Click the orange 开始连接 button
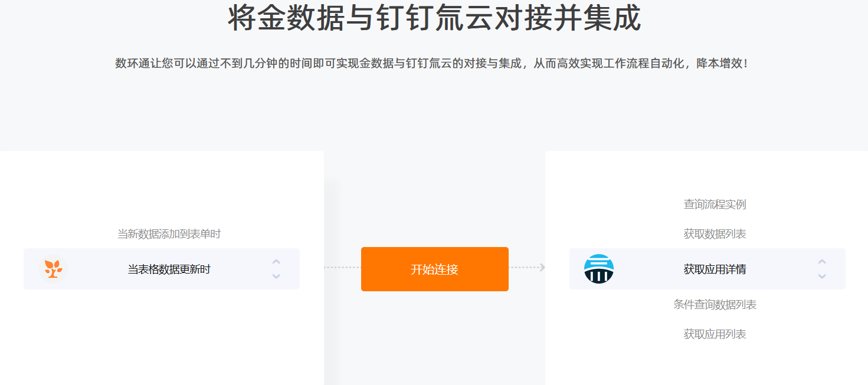The image size is (868, 385). pos(435,269)
